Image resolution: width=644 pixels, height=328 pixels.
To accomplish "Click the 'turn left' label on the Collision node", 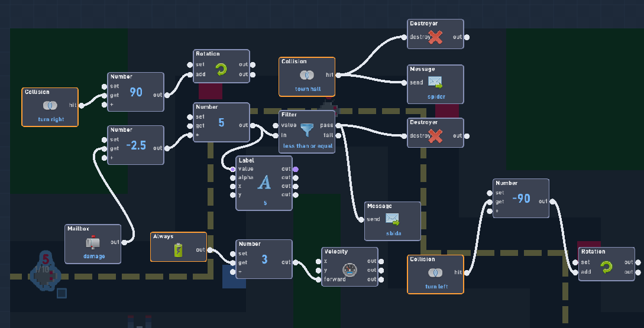I will tap(436, 287).
